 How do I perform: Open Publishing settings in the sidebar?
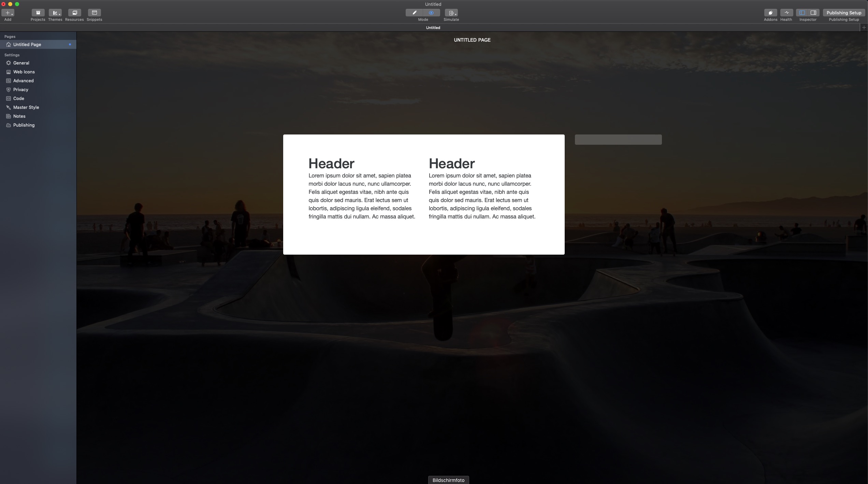[38, 125]
